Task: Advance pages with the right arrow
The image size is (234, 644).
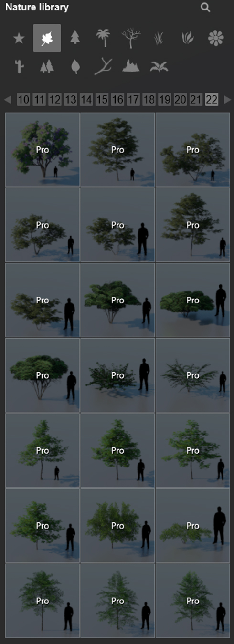Action: [227, 100]
